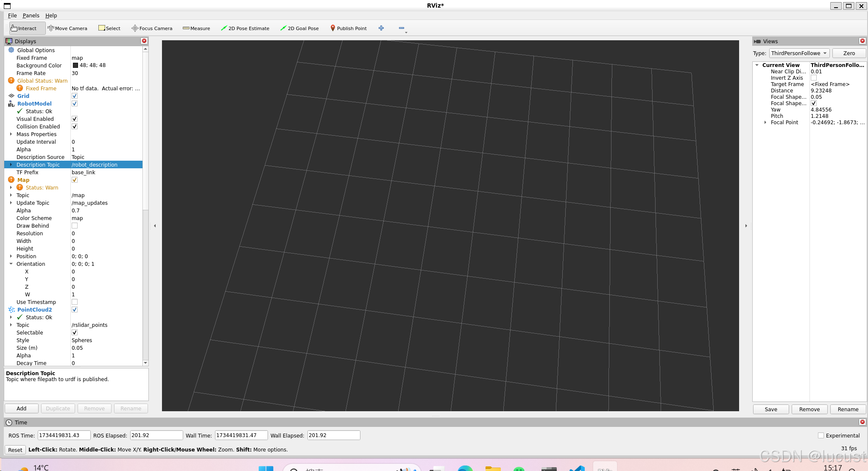The width and height of the screenshot is (868, 471).
Task: Click the Map display warning icon
Action: [x=11, y=180]
